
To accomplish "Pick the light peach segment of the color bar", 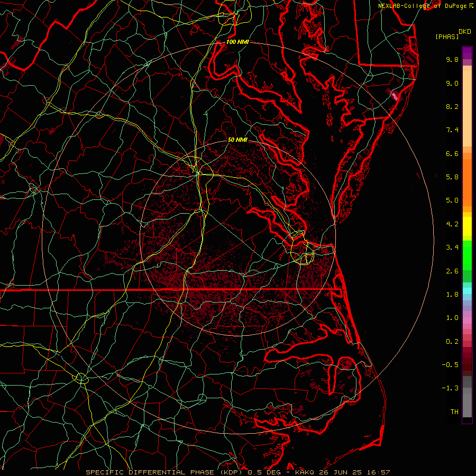I will coord(467,108).
